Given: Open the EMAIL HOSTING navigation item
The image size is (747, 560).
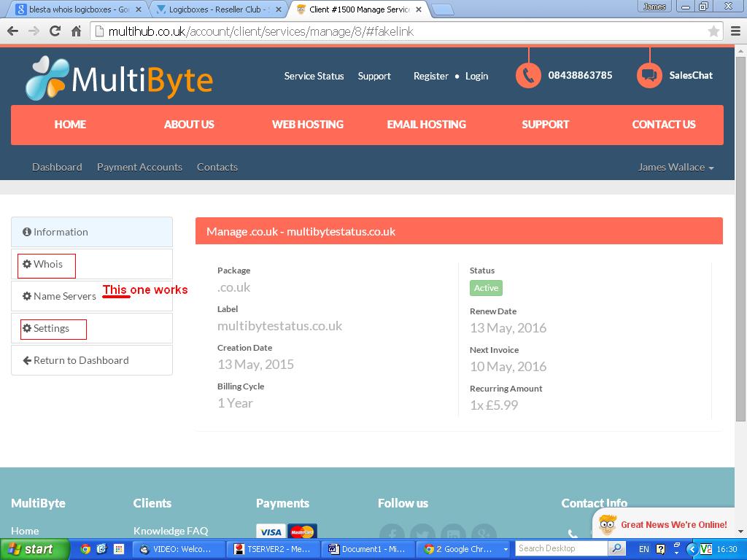Looking at the screenshot, I should click(x=426, y=124).
